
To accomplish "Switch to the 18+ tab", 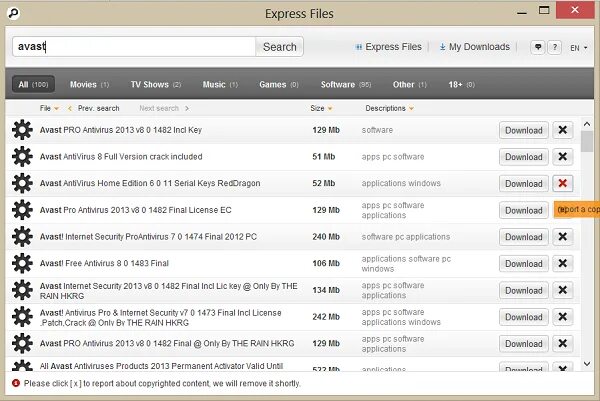I will (461, 84).
